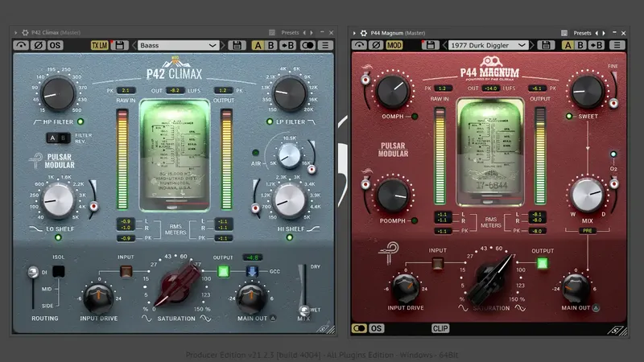The height and width of the screenshot is (362, 644).
Task: Toggle HP FILTER power LED
Action: 80,121
